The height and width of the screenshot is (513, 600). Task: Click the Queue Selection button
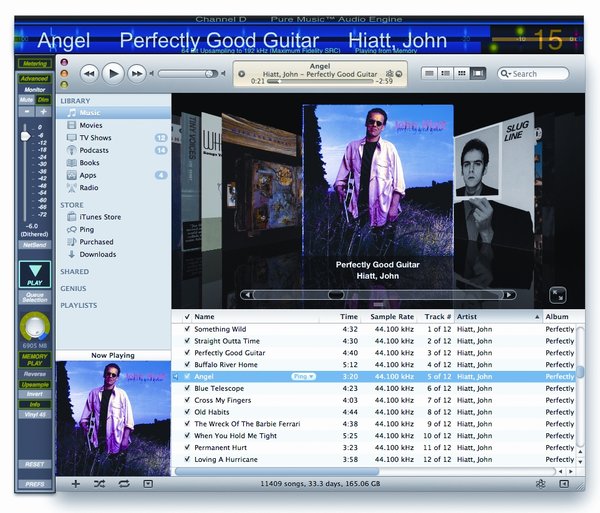tap(35, 297)
